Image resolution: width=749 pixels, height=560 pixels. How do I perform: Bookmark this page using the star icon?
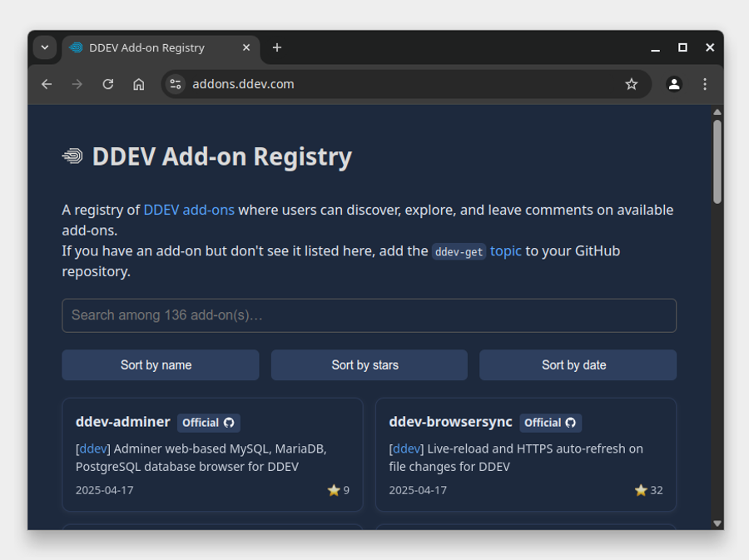click(x=632, y=84)
